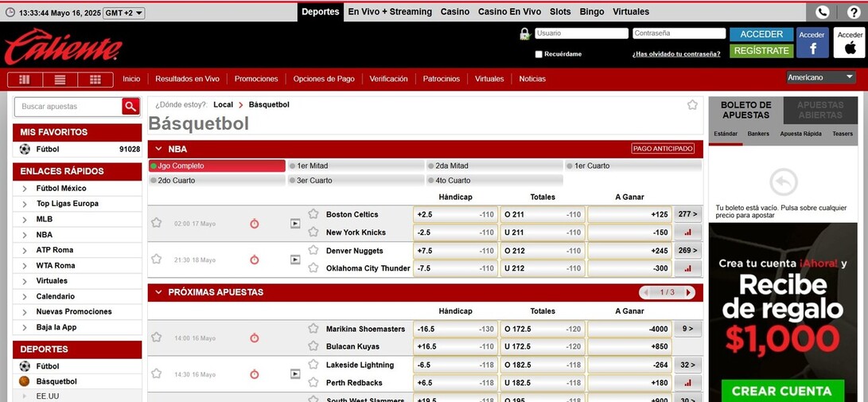Select 1er Mitad period option
Viewport: 868px width, 402px height.
(356, 166)
